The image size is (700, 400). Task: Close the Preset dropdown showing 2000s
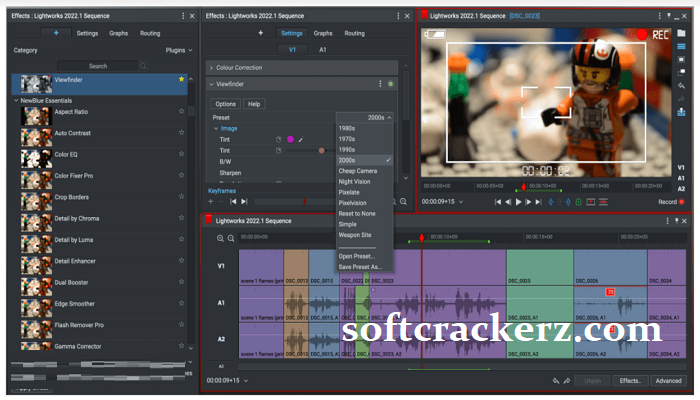click(365, 117)
